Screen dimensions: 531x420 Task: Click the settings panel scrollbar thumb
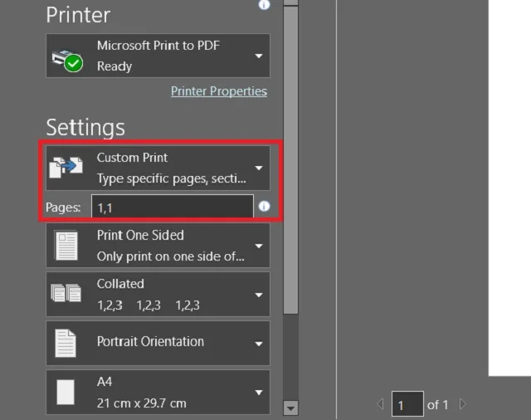[290, 160]
